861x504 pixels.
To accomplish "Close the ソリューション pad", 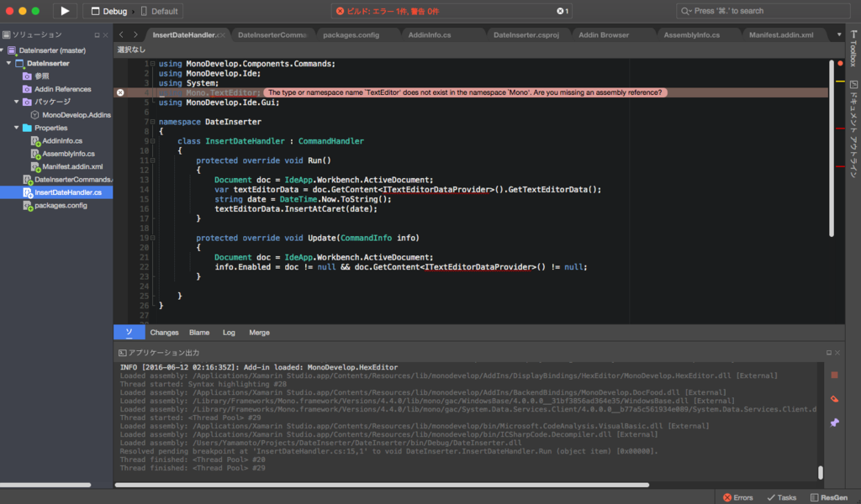I will 106,35.
